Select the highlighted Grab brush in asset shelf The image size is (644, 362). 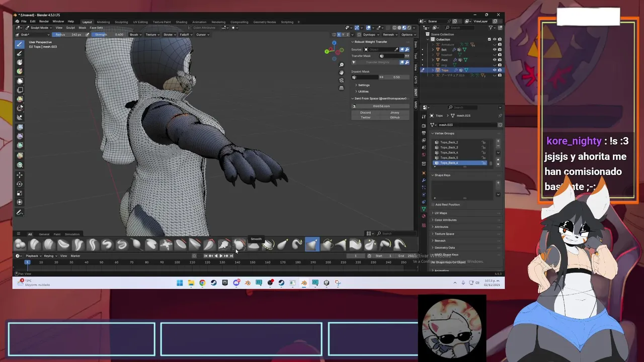coord(312,244)
